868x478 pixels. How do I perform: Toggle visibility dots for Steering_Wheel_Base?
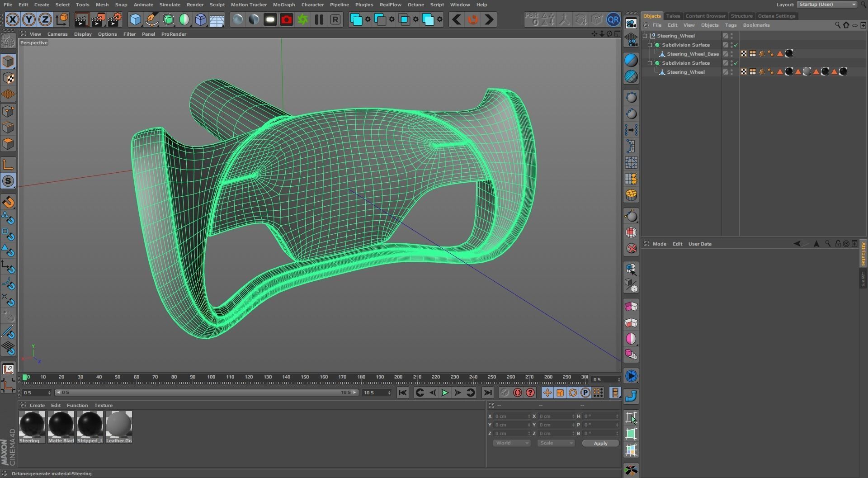click(x=732, y=54)
